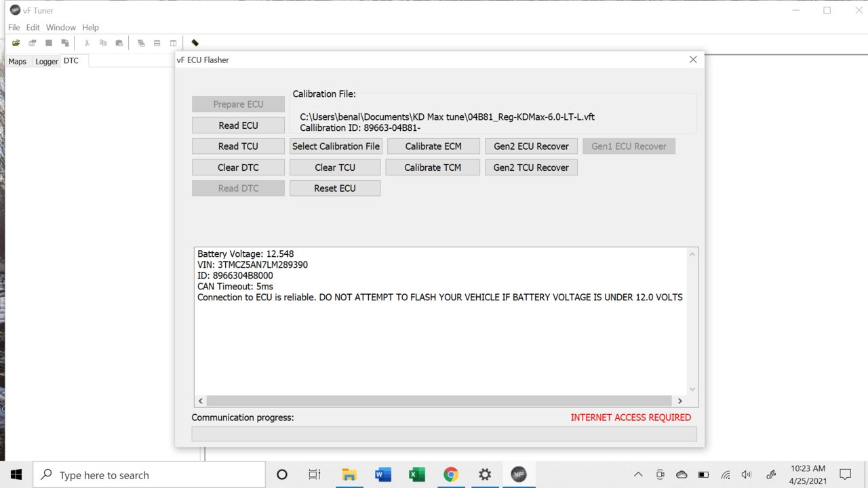
Task: Open the notification center icon
Action: (846, 474)
